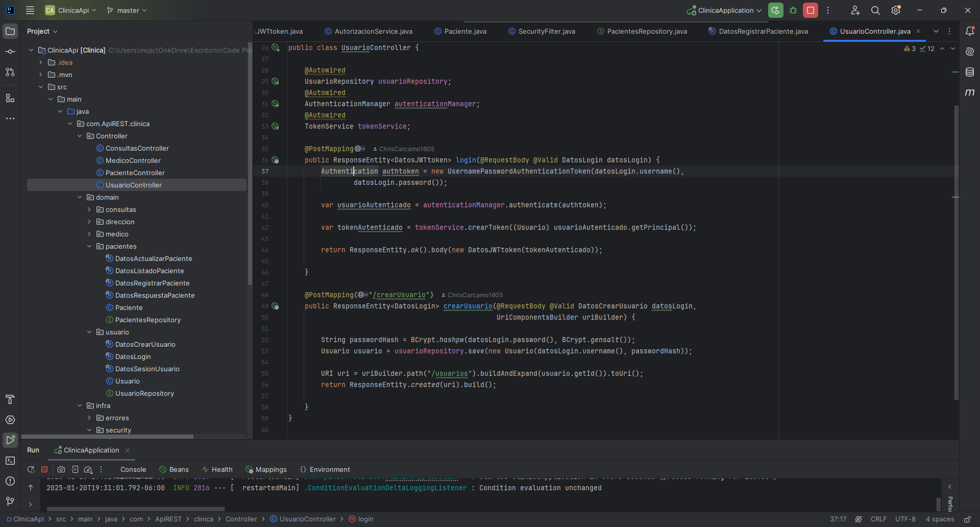Stop the process in Run panel

[x=44, y=469]
